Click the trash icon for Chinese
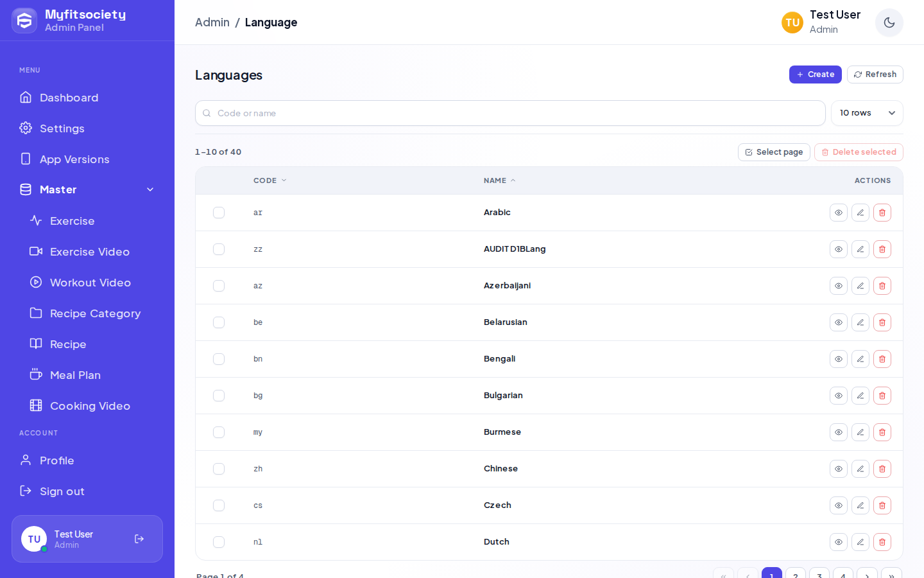Viewport: 924px width, 578px height. click(882, 469)
